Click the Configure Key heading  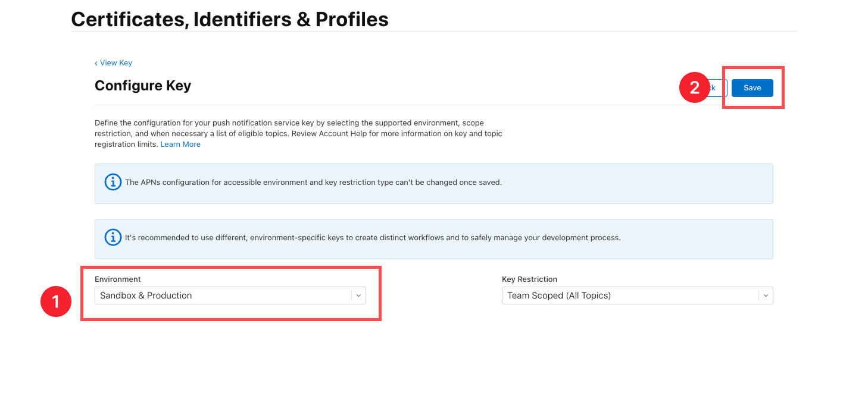coord(143,86)
